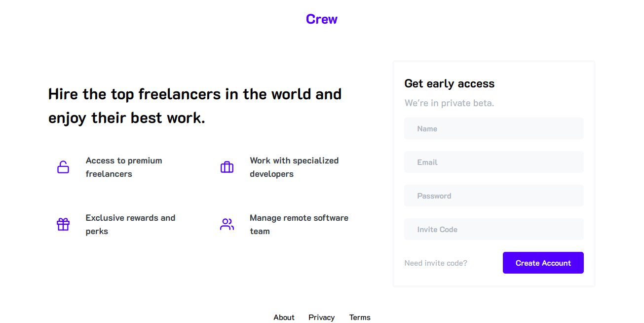Viewport: 644px width, 323px height.
Task: Click the 'Hire the top freelancers' headline
Action: click(195, 106)
